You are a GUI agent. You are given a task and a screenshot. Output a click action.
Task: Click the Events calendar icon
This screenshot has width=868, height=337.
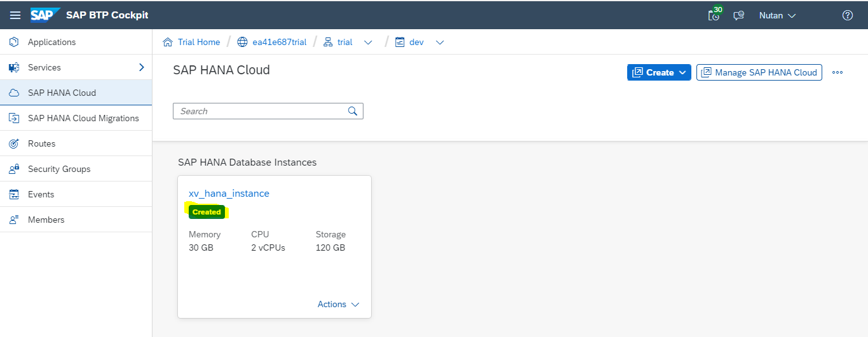(14, 194)
